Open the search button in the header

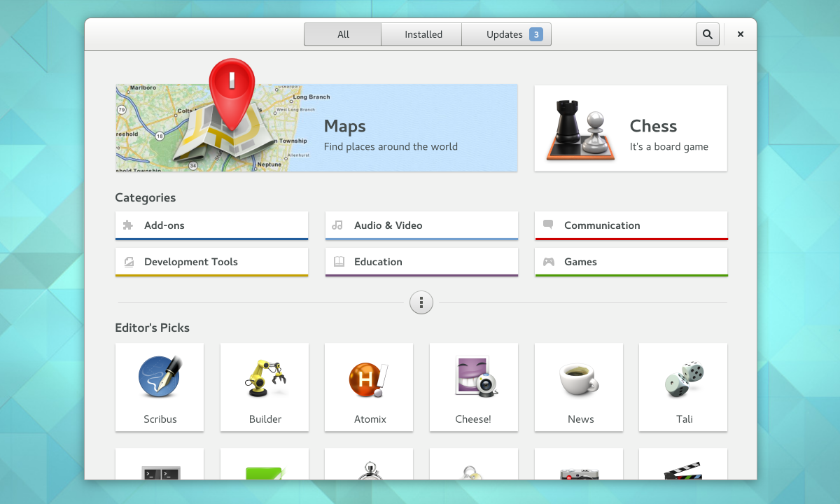pyautogui.click(x=707, y=34)
